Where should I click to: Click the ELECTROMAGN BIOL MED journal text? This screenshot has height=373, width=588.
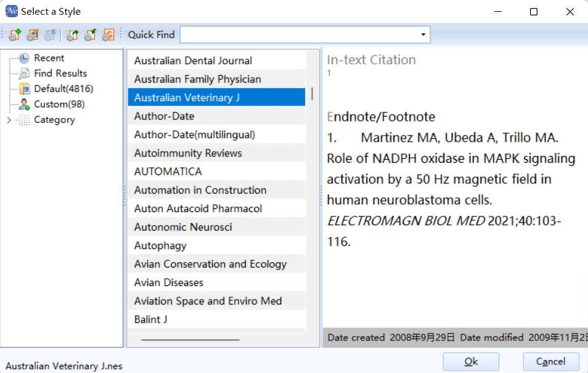[406, 221]
